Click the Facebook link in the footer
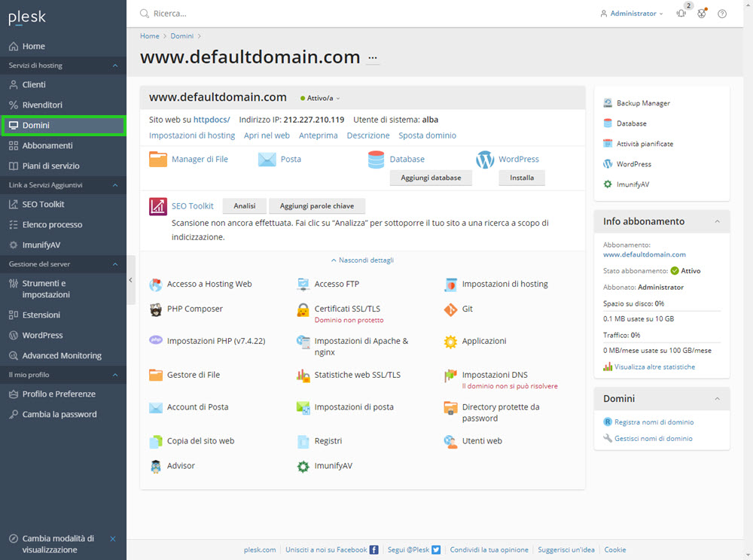The height and width of the screenshot is (560, 753). [x=332, y=550]
